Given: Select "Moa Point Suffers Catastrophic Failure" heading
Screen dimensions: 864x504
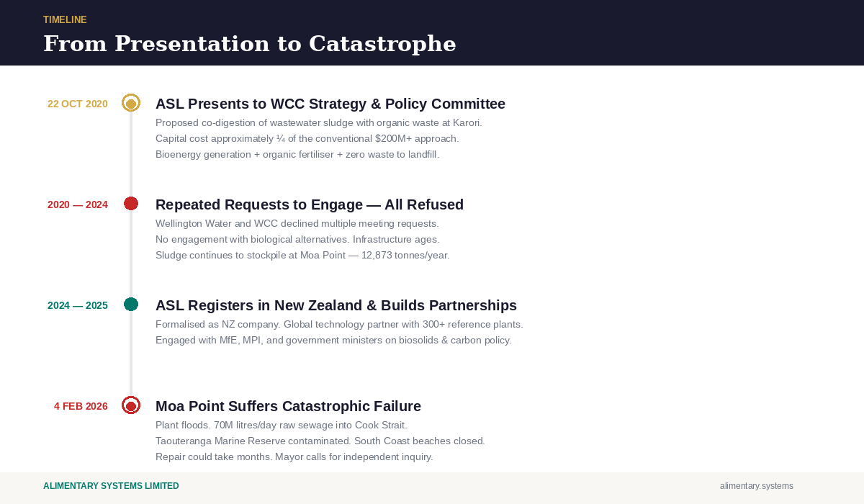Looking at the screenshot, I should tap(288, 406).
